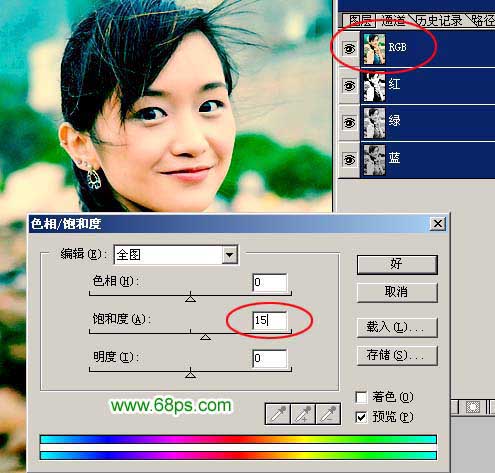Select the 红 channel thumbnail

click(374, 86)
